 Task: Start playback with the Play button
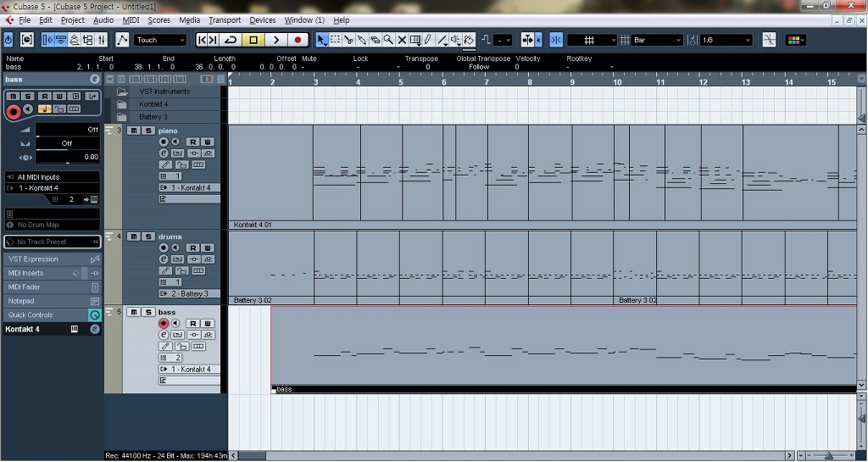(276, 40)
